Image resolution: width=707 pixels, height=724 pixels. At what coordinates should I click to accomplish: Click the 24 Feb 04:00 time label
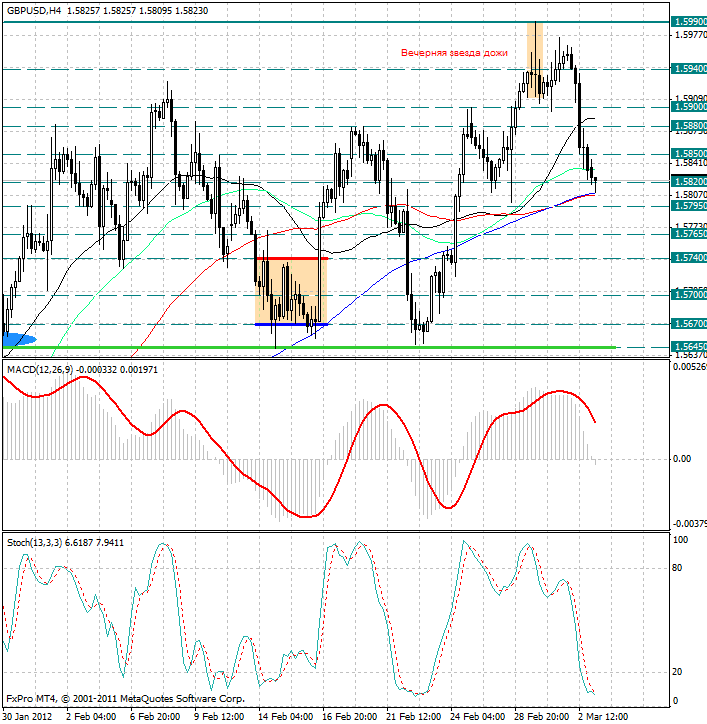point(478,717)
